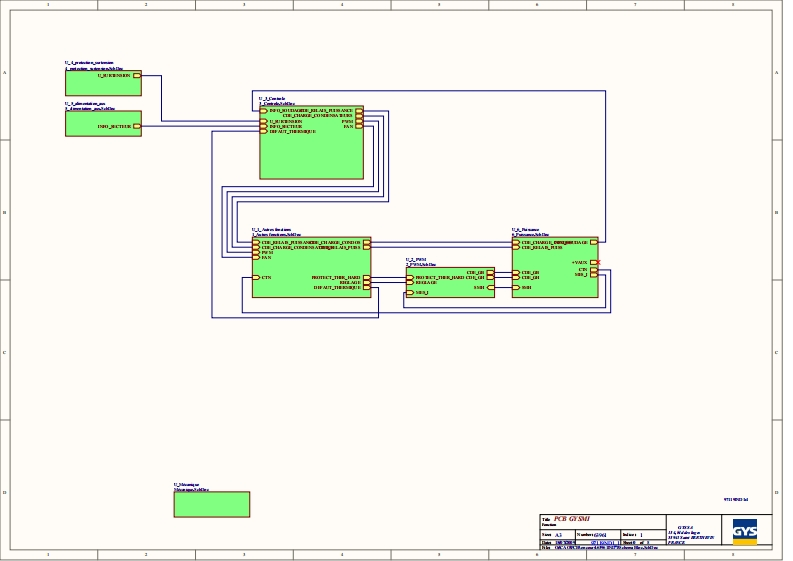793x561 pixels.
Task: Click the U_2_PWM block designator label
Action: [416, 259]
